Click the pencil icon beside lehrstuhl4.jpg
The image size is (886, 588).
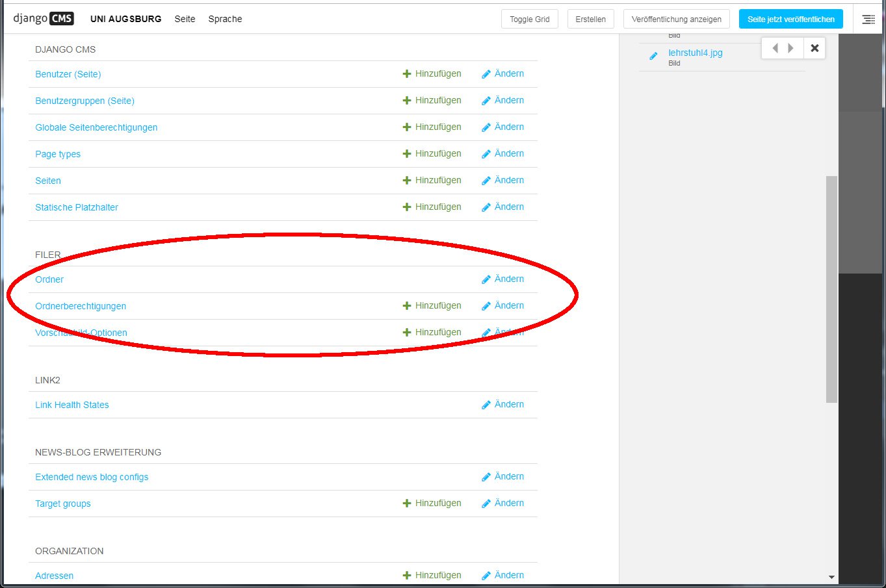653,57
